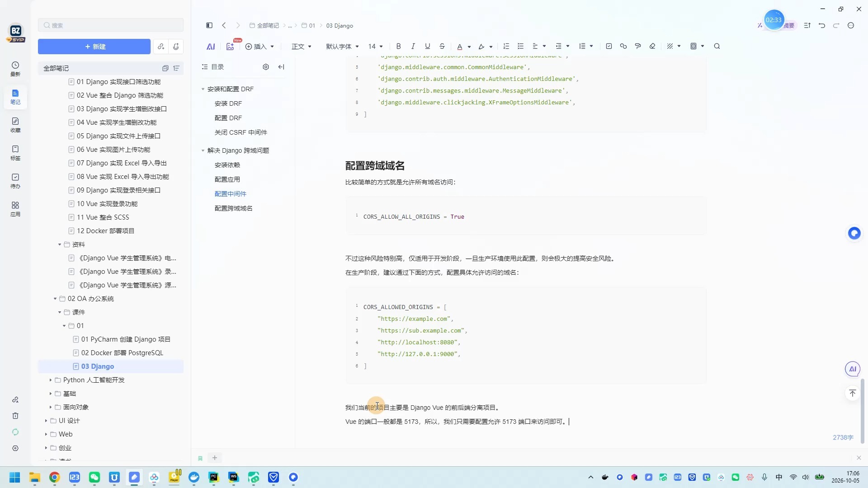The height and width of the screenshot is (488, 868).
Task: Navigate to 全部笔记 breadcrumb
Action: pyautogui.click(x=264, y=25)
